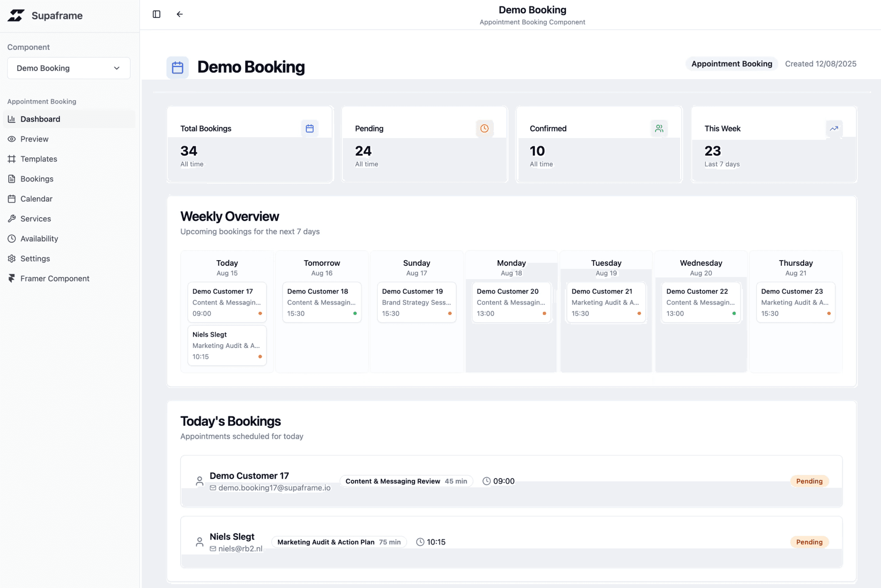Open the Availability clock item
881x588 pixels.
(x=39, y=239)
